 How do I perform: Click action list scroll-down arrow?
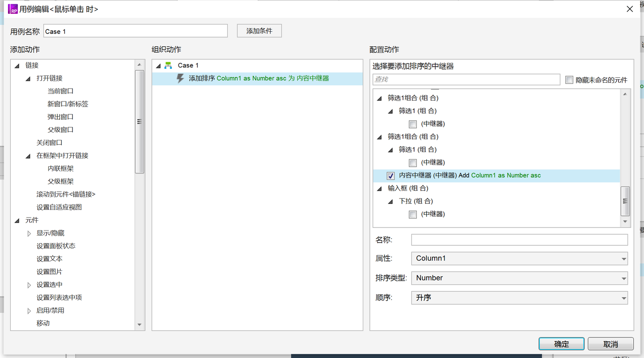[x=139, y=325]
